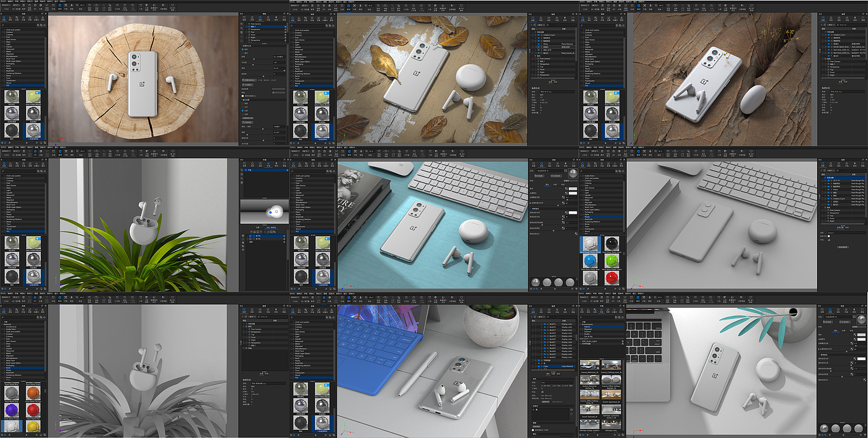
Task: Collapse clearcoat section arrow, teal desk window
Action: [x=531, y=209]
